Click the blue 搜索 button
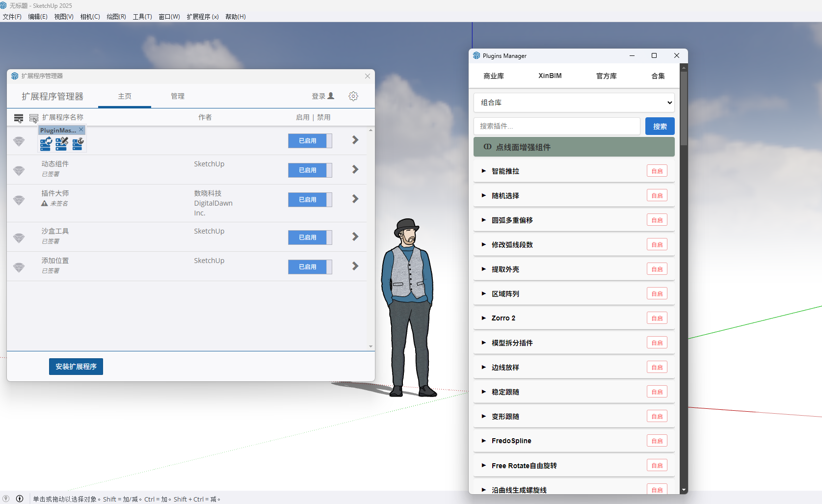822x504 pixels. coord(660,126)
